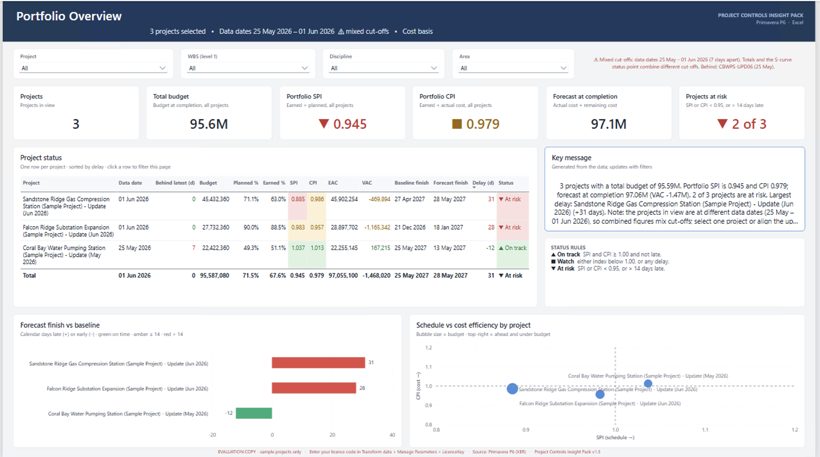Click the Coral Bay bubble in scatter chart
This screenshot has height=457, width=820.
tap(648, 384)
